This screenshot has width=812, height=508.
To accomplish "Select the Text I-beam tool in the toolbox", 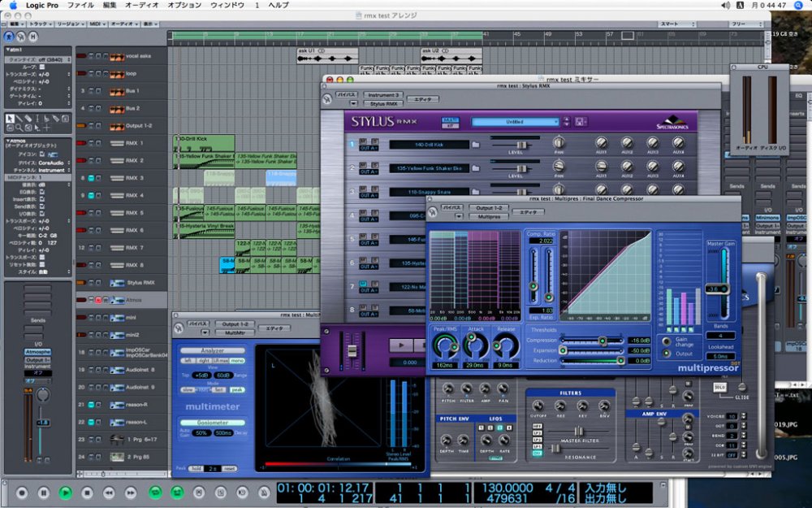I will tap(38, 119).
